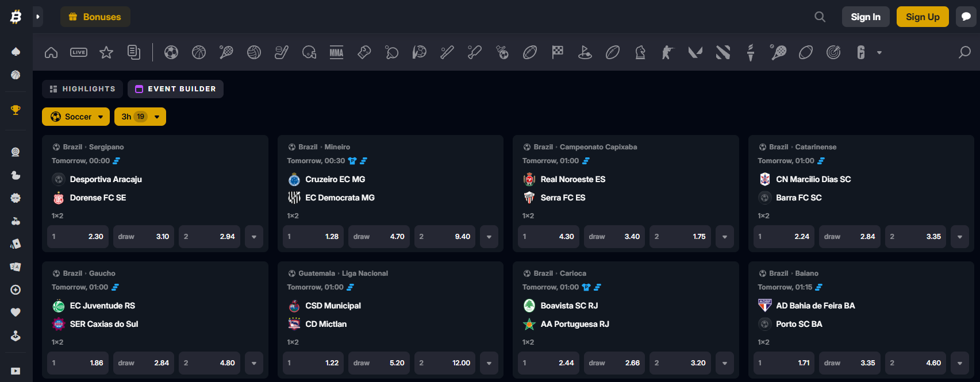Click the Bonuses button
This screenshot has width=980, height=382.
(95, 17)
